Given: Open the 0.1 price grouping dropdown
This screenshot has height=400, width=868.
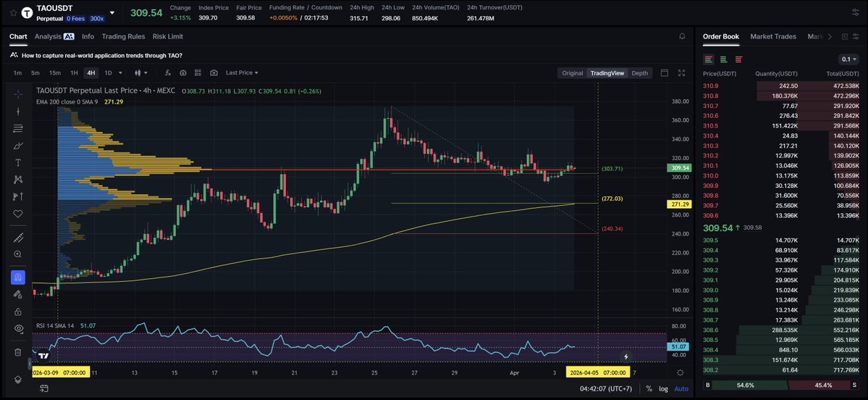Looking at the screenshot, I should [x=848, y=59].
